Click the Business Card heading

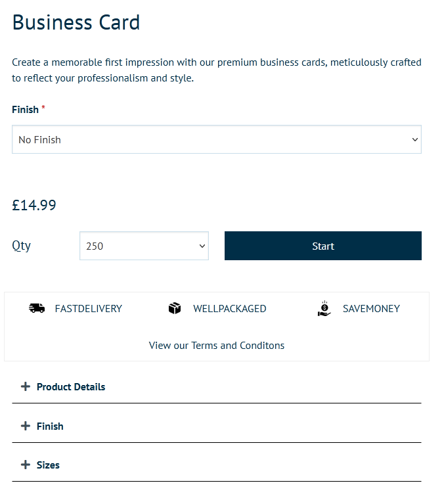[x=76, y=22]
